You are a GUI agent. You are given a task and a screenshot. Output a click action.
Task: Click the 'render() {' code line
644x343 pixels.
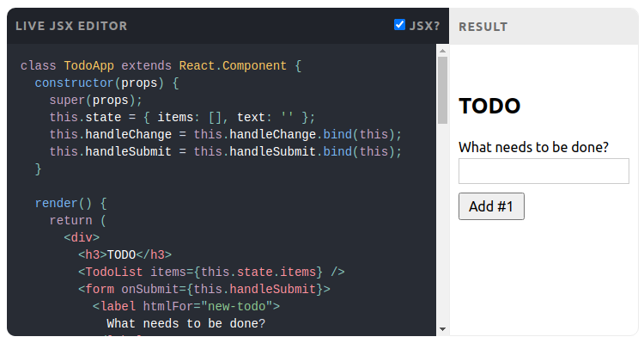[70, 203]
